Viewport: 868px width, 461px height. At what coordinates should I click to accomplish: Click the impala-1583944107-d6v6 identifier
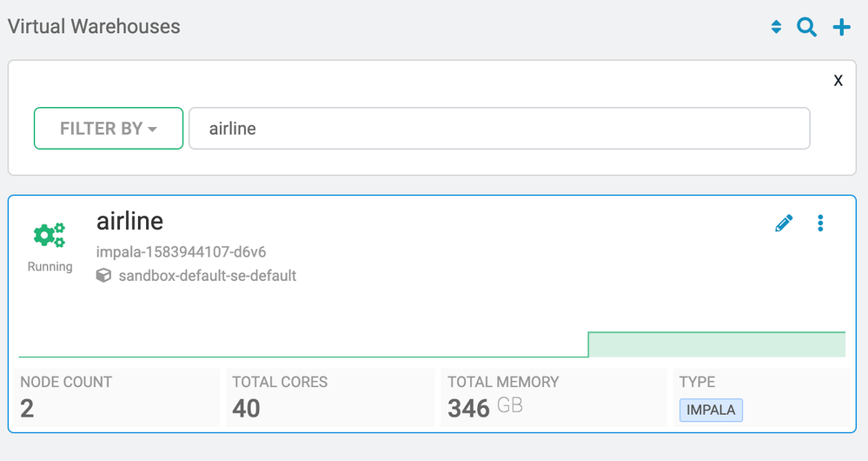181,252
